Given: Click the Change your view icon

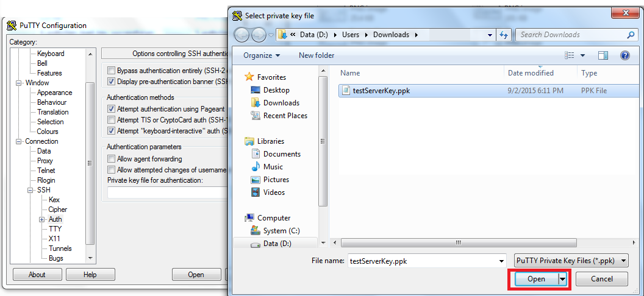Looking at the screenshot, I should coord(569,55).
